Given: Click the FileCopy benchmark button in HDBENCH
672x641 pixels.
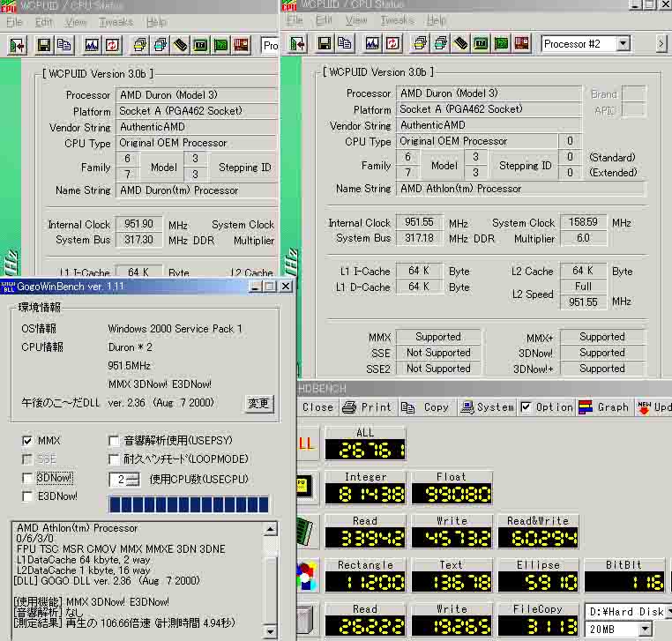Looking at the screenshot, I should (x=538, y=620).
